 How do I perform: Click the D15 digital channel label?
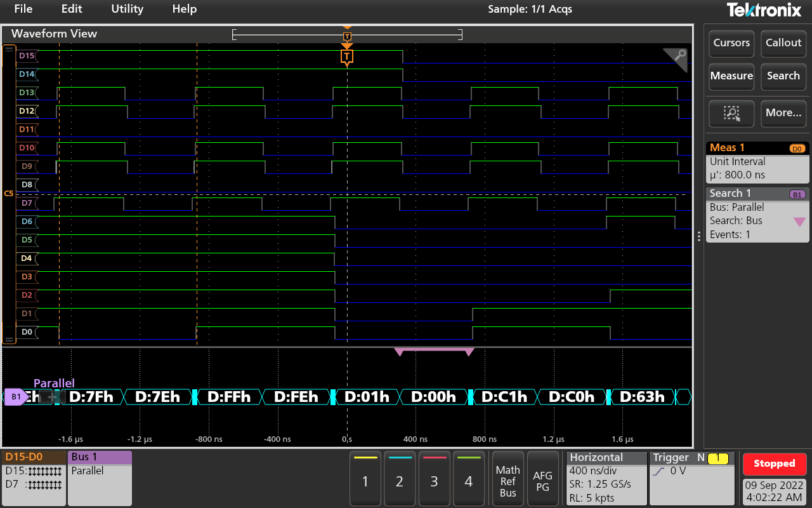(27, 56)
